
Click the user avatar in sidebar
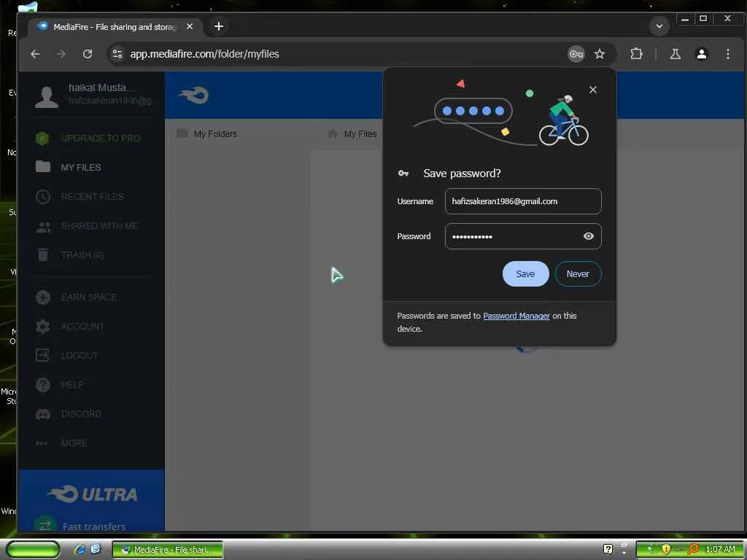click(x=46, y=97)
